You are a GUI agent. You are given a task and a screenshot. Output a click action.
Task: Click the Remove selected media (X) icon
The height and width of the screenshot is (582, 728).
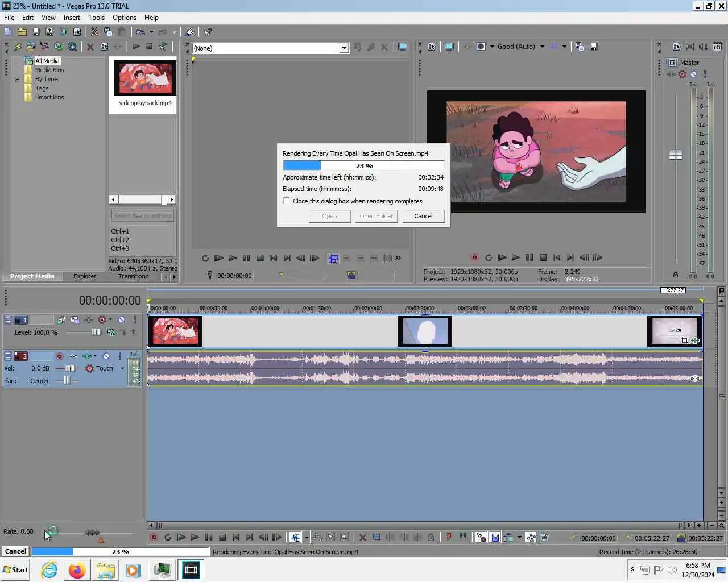[90, 47]
